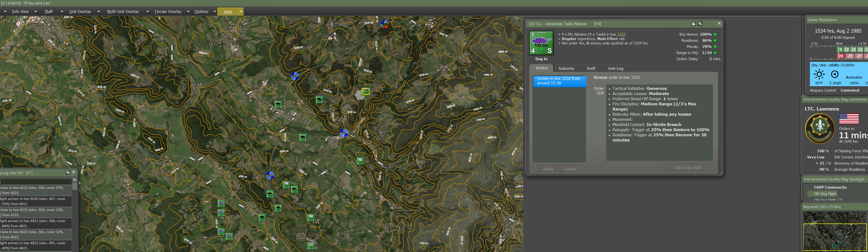Click the 1/D Co. tank platoon unit icon
Screen dimensions: 868x252
click(541, 43)
